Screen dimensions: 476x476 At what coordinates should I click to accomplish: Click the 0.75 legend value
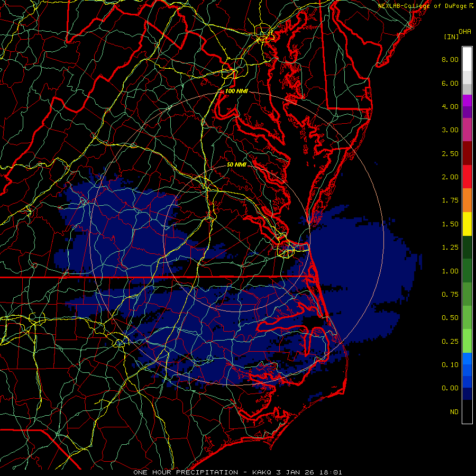click(450, 295)
